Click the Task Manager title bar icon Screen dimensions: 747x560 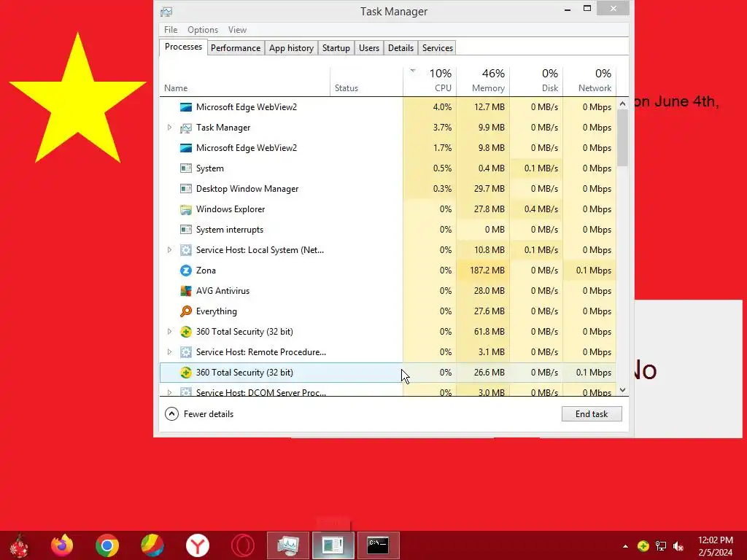(x=166, y=12)
